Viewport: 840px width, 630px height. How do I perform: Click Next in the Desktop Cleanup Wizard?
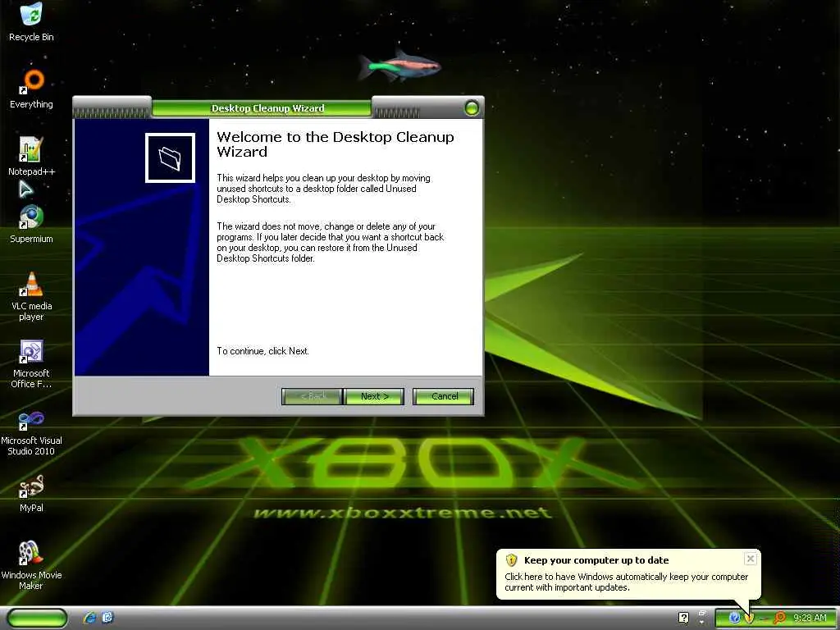374,396
